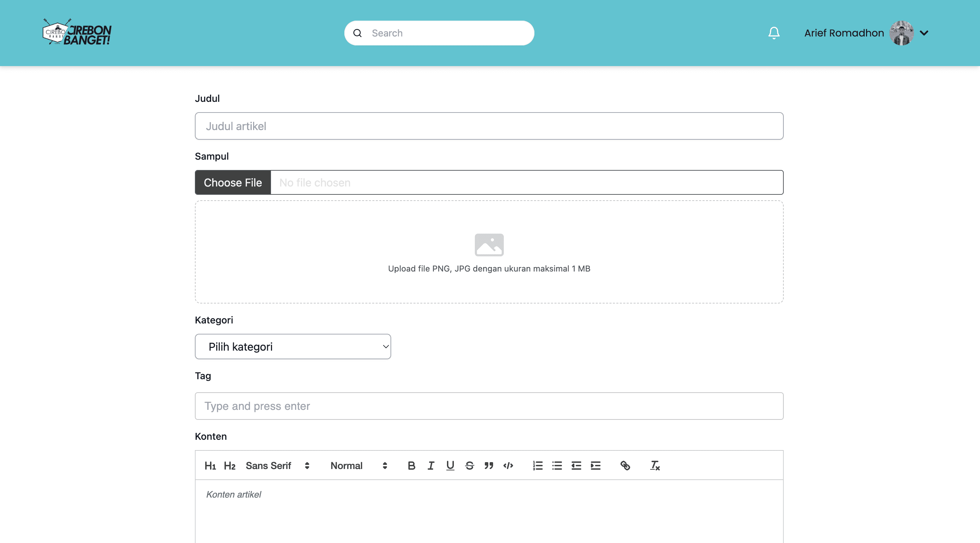Apply strikethrough formatting
The height and width of the screenshot is (543, 980).
click(469, 466)
